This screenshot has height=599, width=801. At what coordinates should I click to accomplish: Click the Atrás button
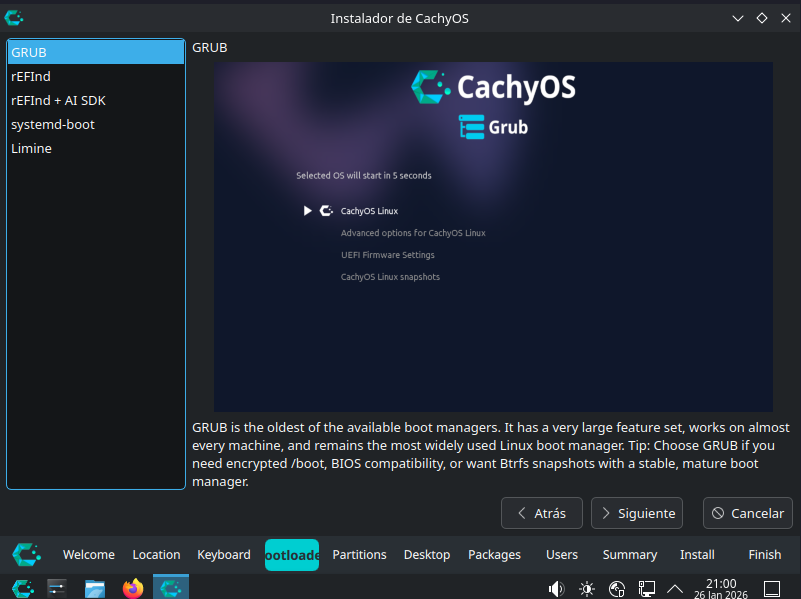[x=541, y=513]
